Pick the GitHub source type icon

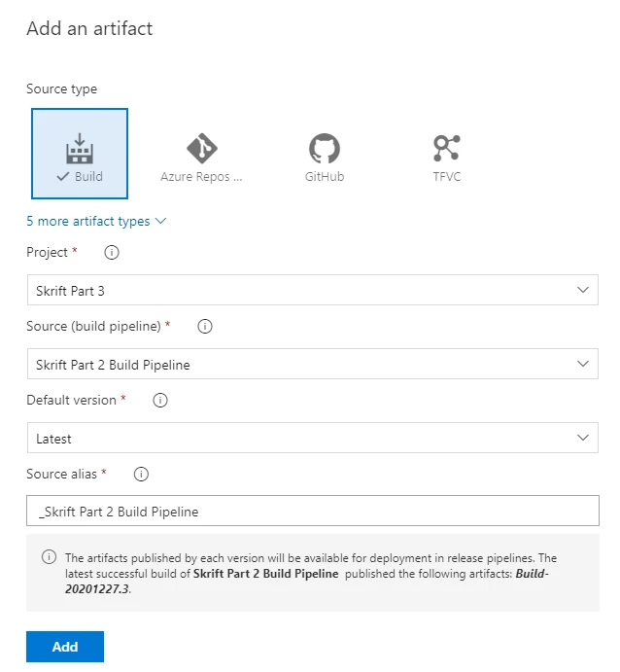325,148
